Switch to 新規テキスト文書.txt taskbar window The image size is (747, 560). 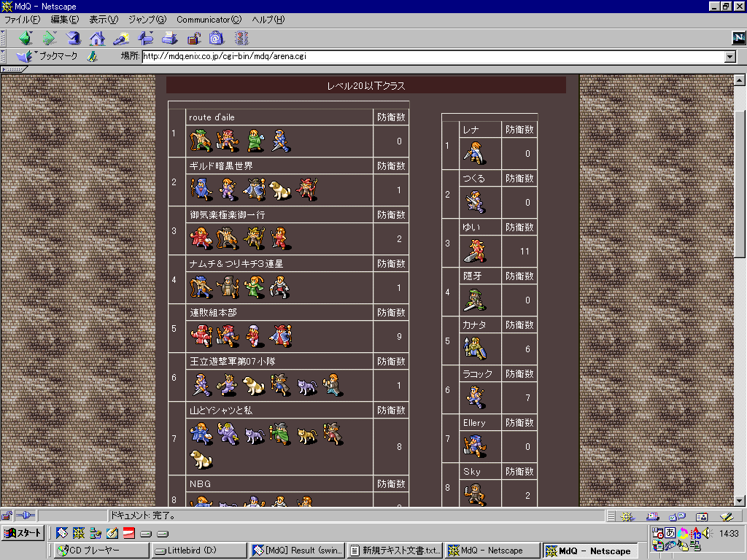[x=395, y=551]
